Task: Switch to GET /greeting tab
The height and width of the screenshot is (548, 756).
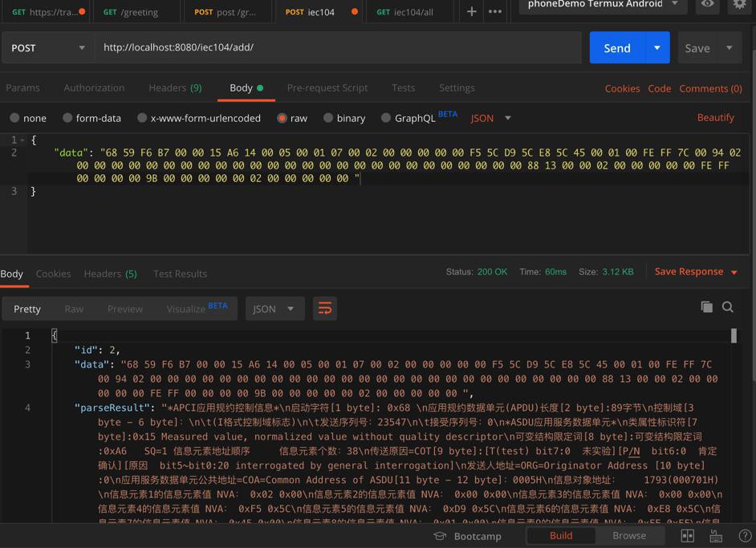Action: [136, 12]
